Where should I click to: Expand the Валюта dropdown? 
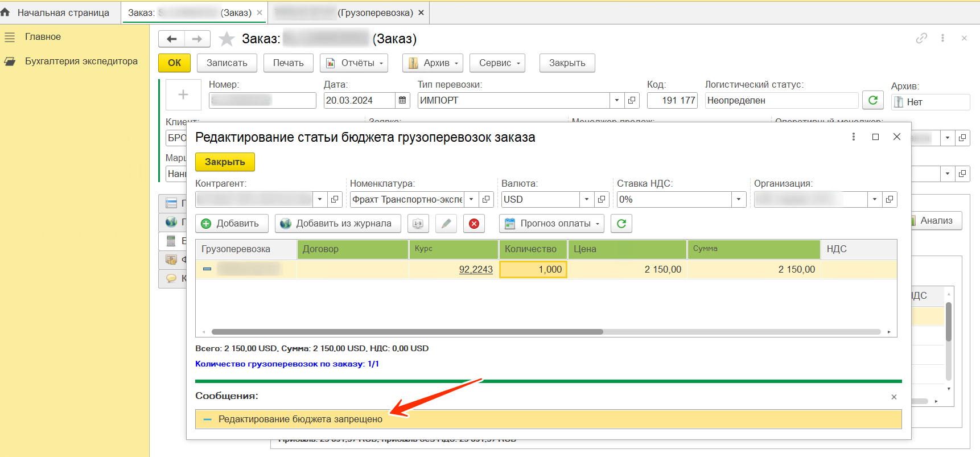[587, 199]
